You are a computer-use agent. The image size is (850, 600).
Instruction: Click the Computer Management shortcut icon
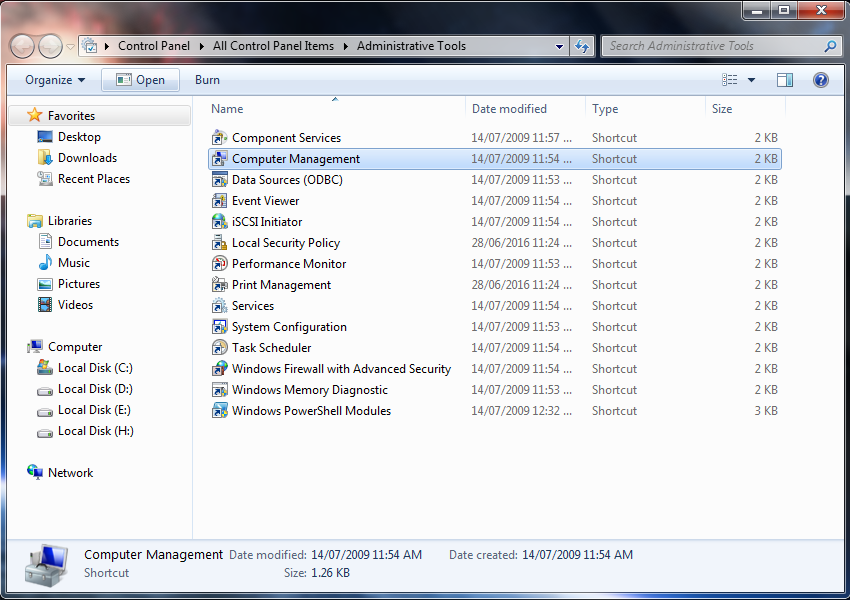[x=220, y=159]
